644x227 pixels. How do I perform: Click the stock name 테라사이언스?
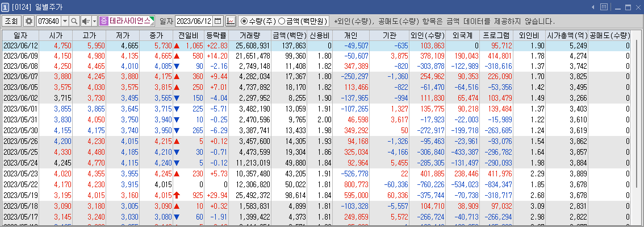point(129,21)
